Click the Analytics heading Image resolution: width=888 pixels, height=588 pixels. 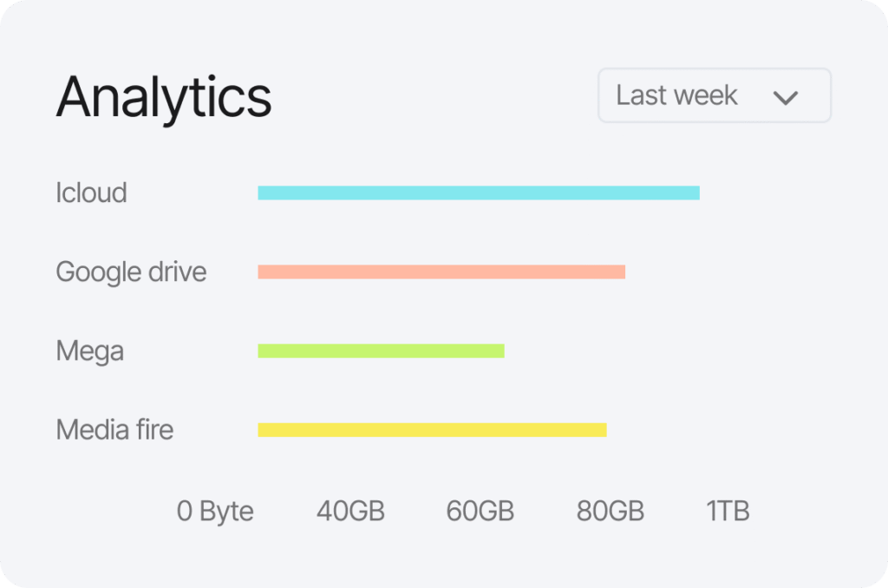tap(164, 96)
